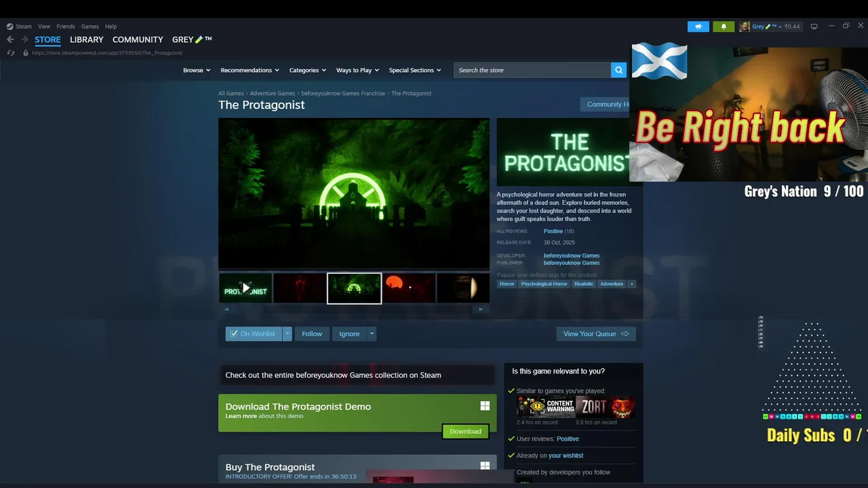
Task: Click the Steam logo icon in menu bar
Action: [x=9, y=26]
